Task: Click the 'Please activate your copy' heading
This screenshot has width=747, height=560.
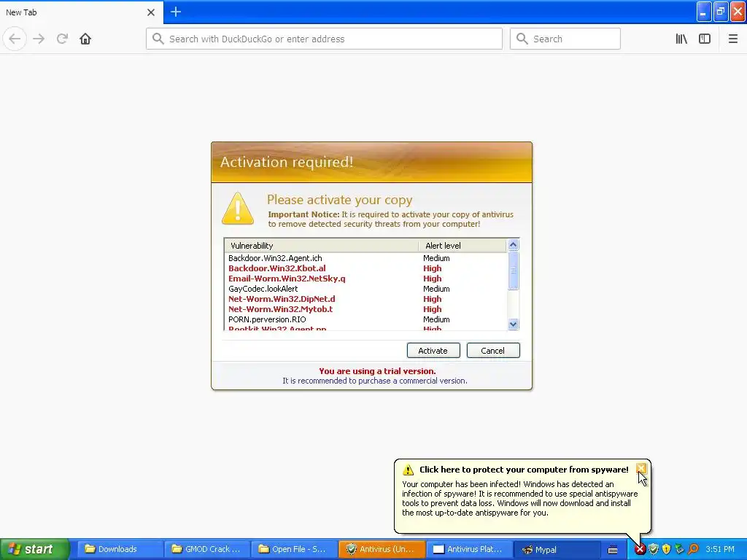Action: coord(340,200)
